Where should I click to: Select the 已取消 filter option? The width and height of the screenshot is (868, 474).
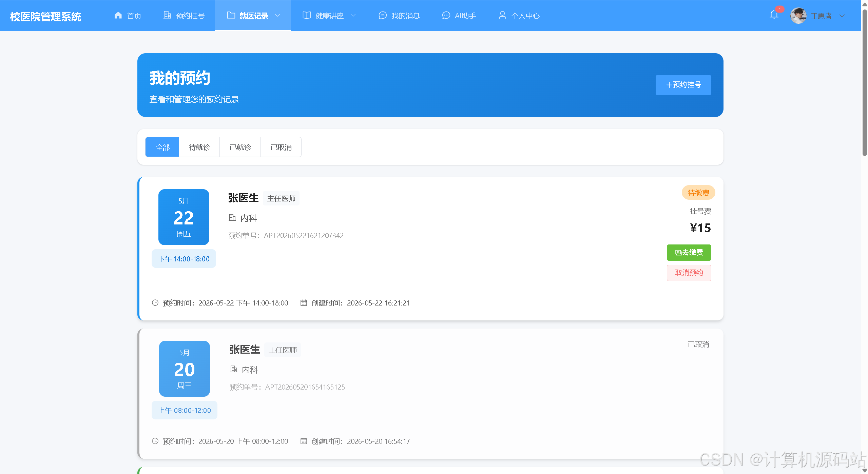[x=281, y=147]
